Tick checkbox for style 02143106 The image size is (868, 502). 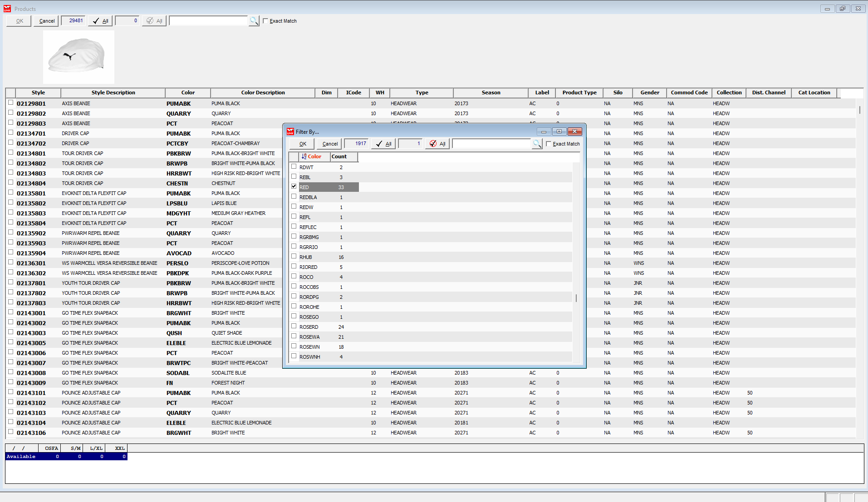(11, 432)
